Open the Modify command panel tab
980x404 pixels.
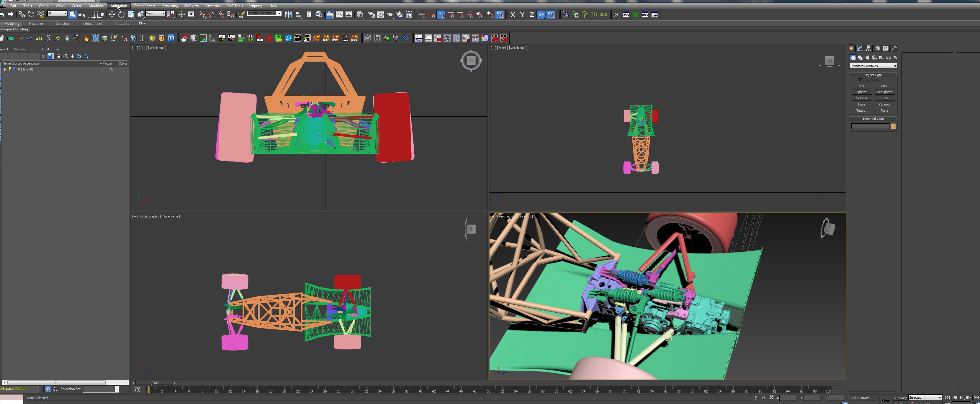[x=860, y=48]
